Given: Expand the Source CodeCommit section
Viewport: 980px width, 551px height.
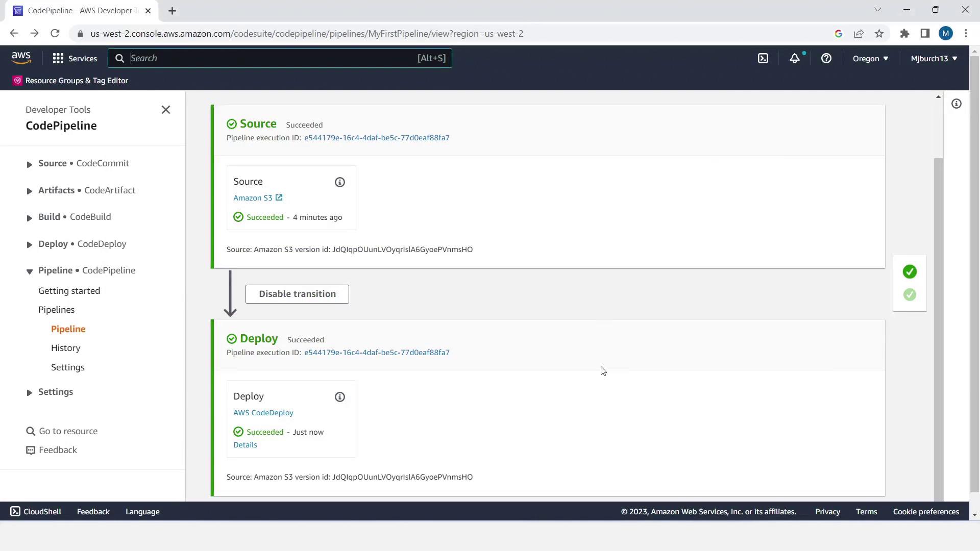Looking at the screenshot, I should click(29, 164).
